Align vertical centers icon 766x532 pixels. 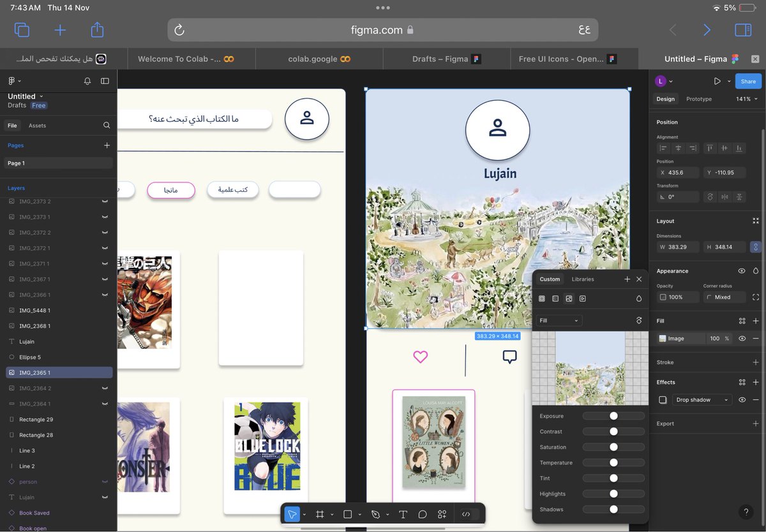pyautogui.click(x=725, y=148)
